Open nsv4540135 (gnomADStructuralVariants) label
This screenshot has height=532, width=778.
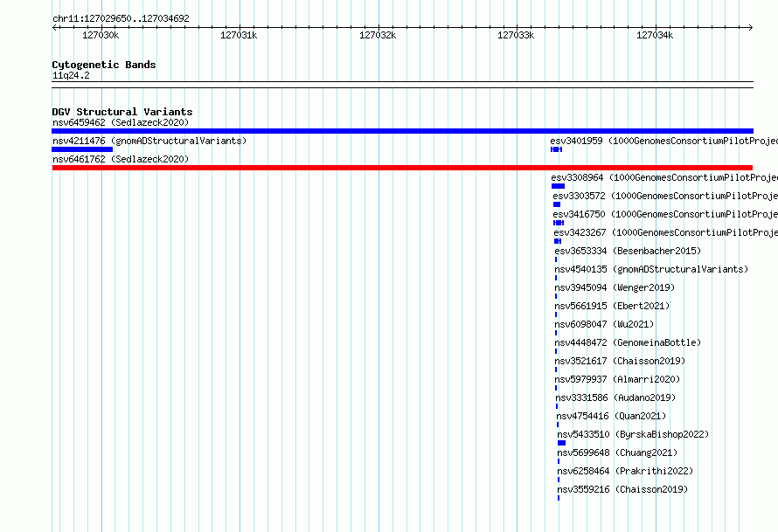pos(651,269)
